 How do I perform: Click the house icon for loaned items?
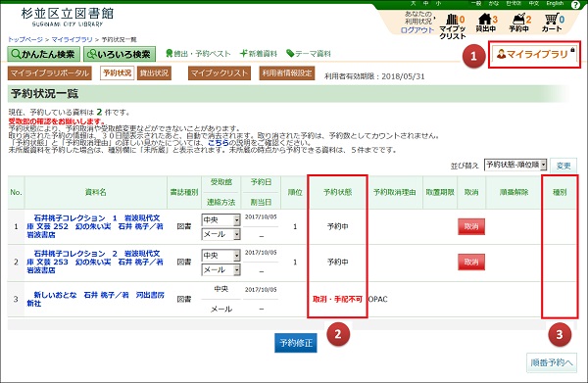coord(485,19)
